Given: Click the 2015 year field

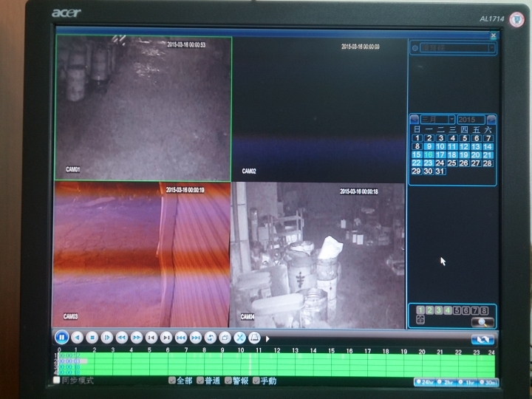Looking at the screenshot, I should [471, 120].
